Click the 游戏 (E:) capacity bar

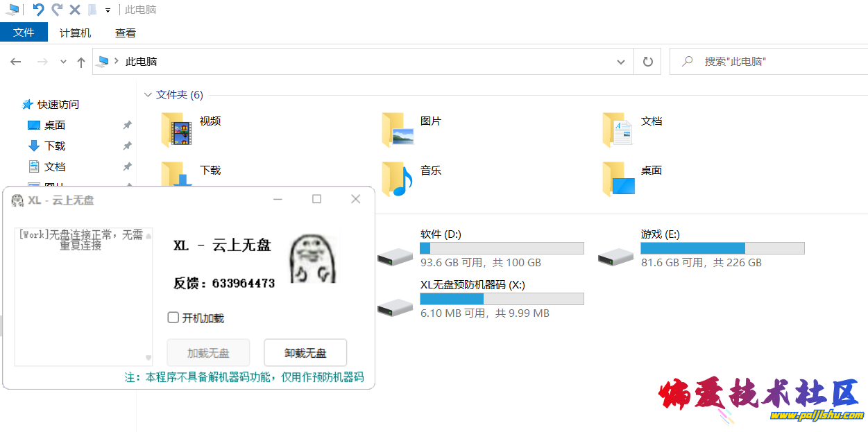coord(724,248)
